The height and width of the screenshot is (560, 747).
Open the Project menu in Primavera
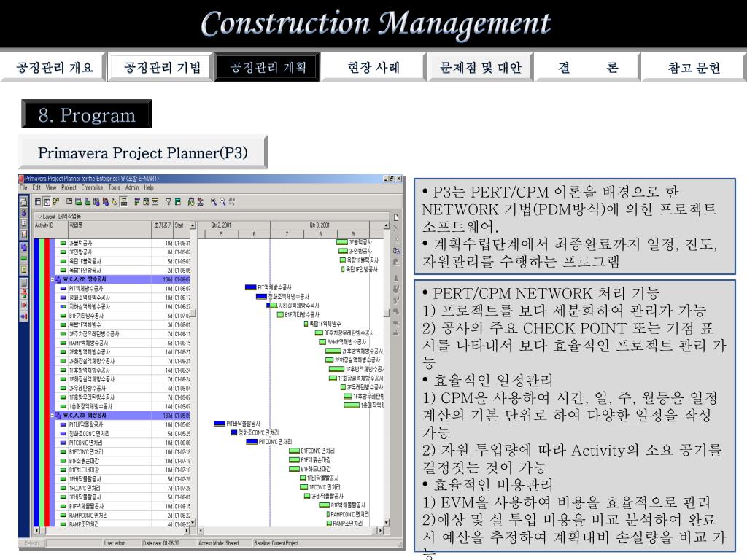pos(69,187)
